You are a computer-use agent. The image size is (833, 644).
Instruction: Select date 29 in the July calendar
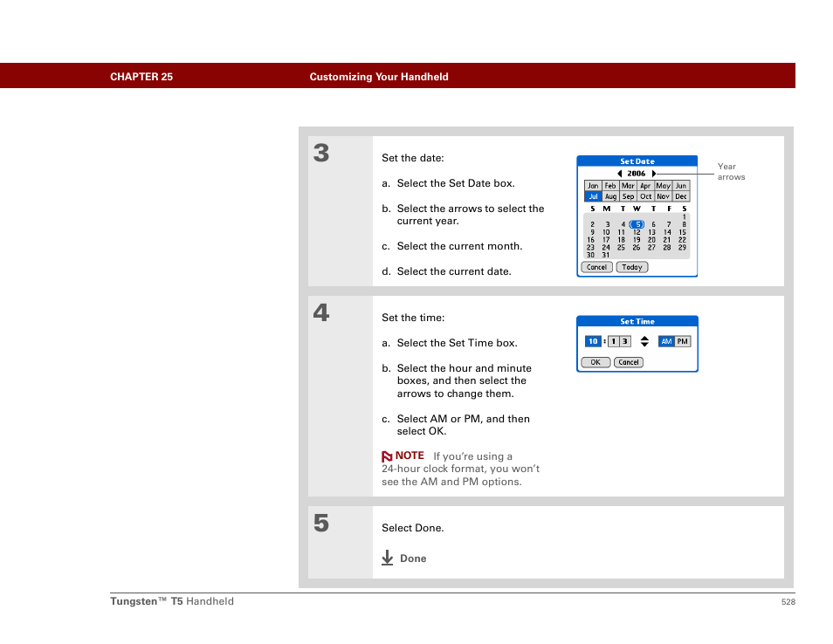point(682,248)
